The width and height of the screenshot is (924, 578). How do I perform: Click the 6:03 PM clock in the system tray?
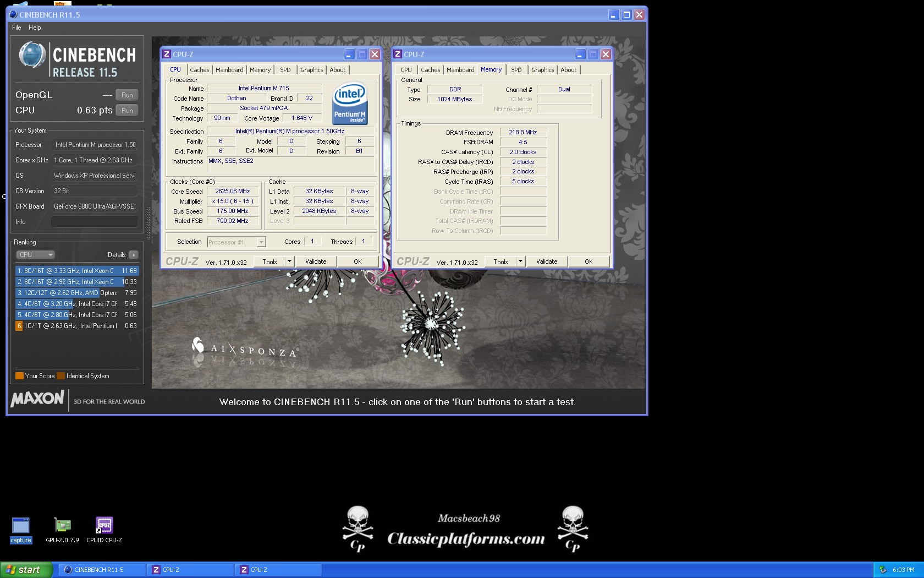click(x=904, y=570)
